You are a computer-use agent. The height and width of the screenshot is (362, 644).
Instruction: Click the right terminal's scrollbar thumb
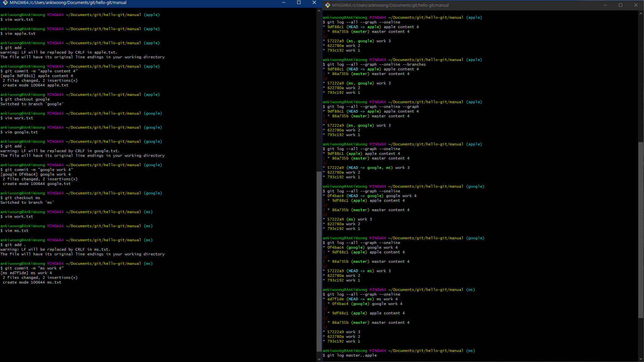(x=641, y=230)
